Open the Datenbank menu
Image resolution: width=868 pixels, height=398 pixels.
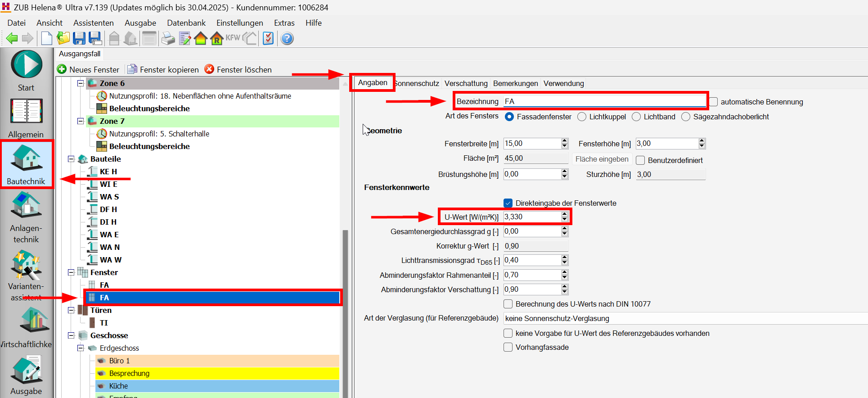pyautogui.click(x=186, y=23)
